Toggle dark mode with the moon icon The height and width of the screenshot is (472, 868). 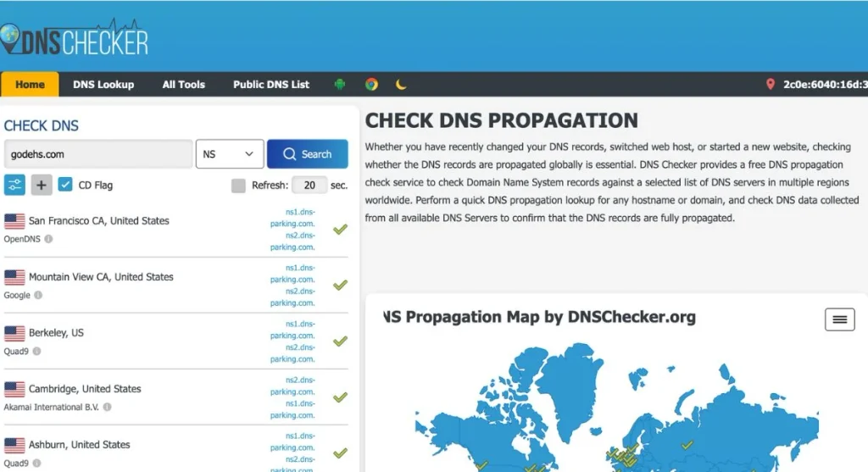click(401, 84)
